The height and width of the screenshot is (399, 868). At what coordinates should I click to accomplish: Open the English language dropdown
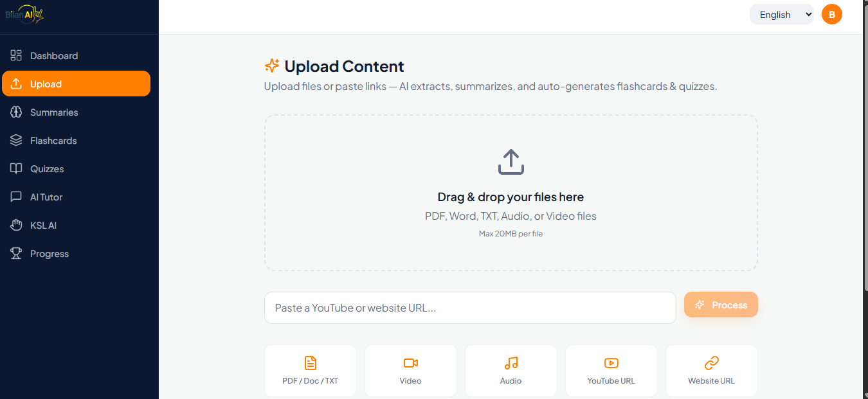782,15
